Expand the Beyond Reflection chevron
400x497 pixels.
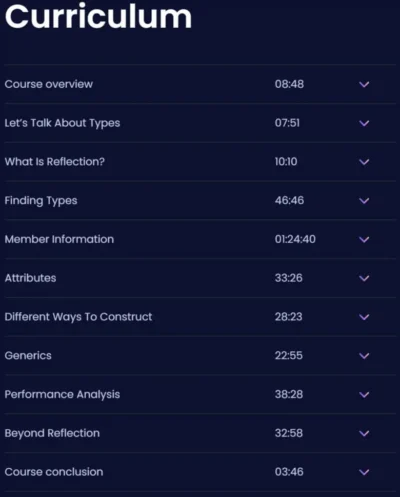click(x=364, y=433)
